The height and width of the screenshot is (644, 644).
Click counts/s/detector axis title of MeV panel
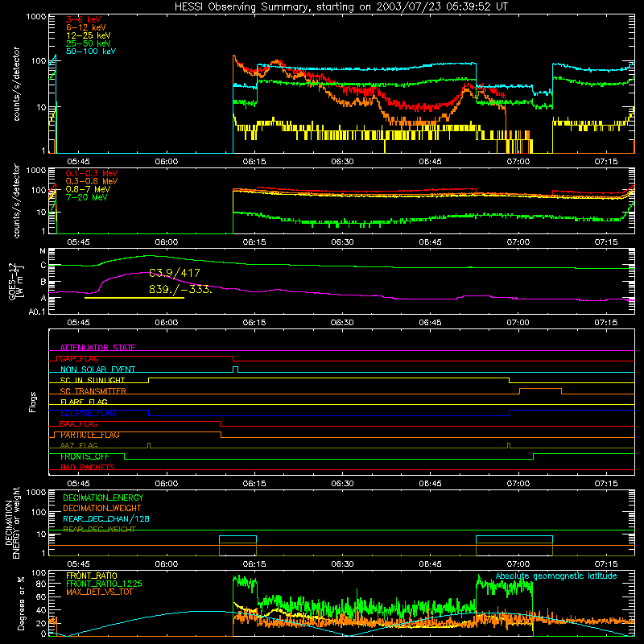tap(16, 200)
